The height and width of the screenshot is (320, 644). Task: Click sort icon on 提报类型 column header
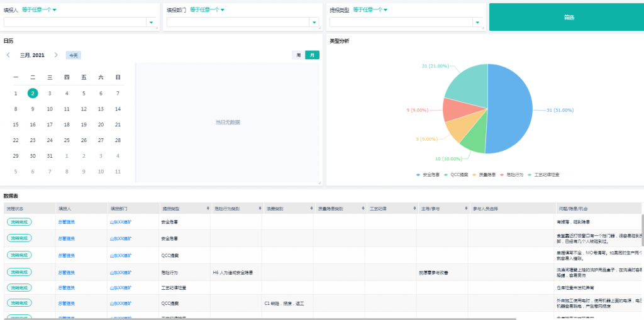208,209
